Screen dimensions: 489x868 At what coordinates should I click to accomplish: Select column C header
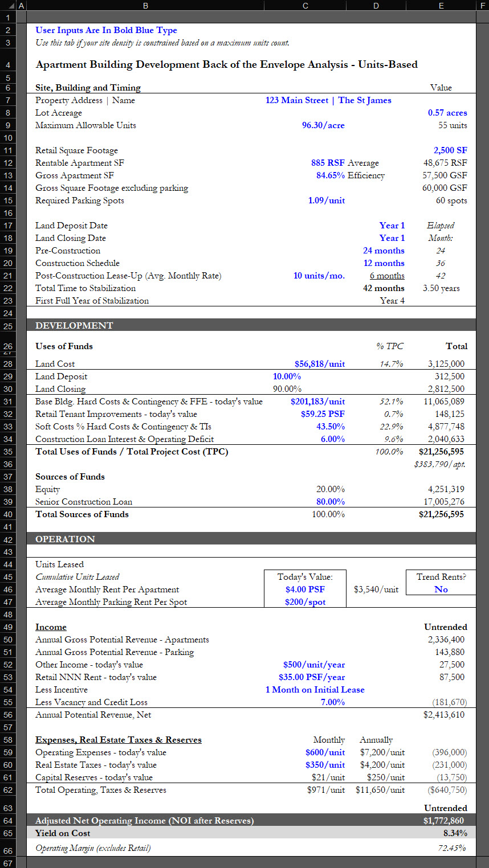coord(305,6)
